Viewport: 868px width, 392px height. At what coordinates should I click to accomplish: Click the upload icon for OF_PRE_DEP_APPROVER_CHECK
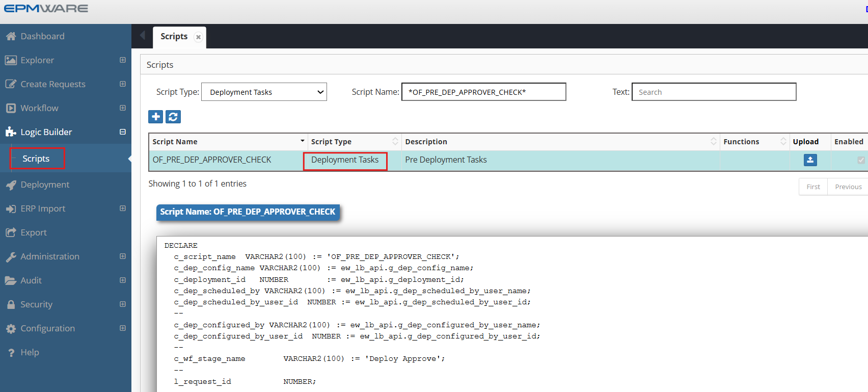coord(810,160)
